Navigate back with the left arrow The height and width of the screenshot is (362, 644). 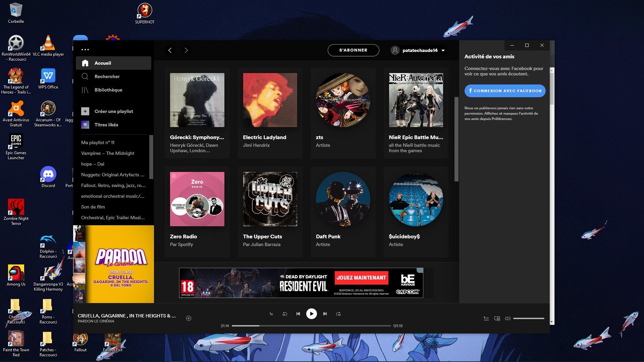tap(170, 50)
